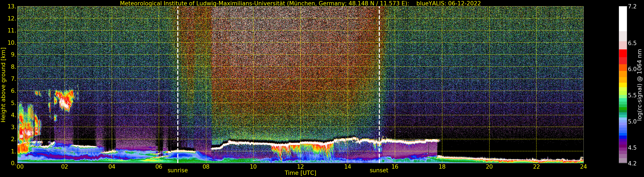Click the height axis label '4.'

click(14, 115)
